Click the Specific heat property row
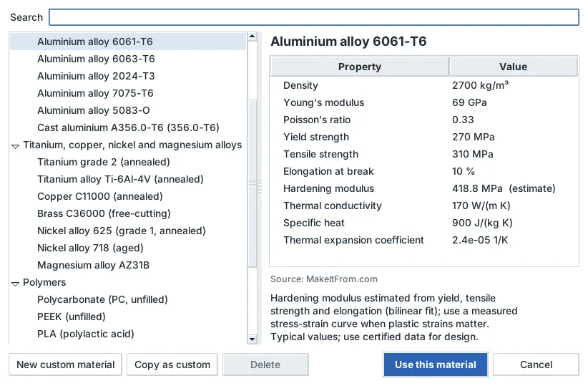Image resolution: width=588 pixels, height=386 pixels. [424, 223]
